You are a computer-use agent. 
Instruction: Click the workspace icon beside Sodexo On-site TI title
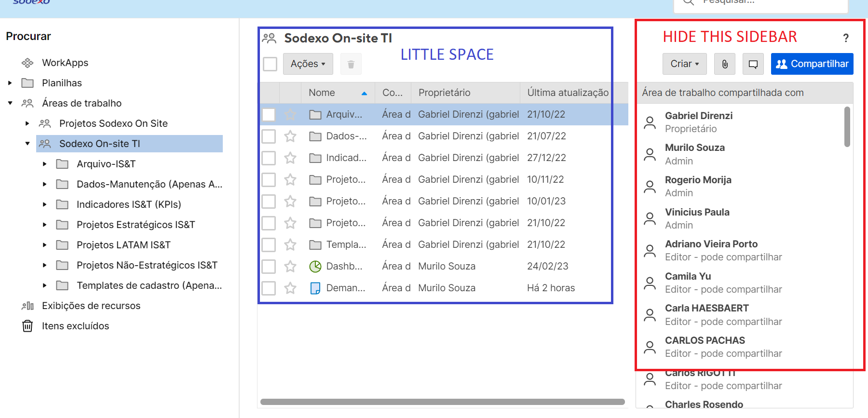click(x=269, y=38)
